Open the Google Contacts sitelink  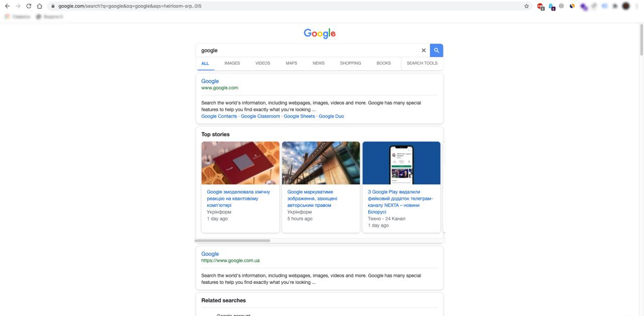point(219,116)
